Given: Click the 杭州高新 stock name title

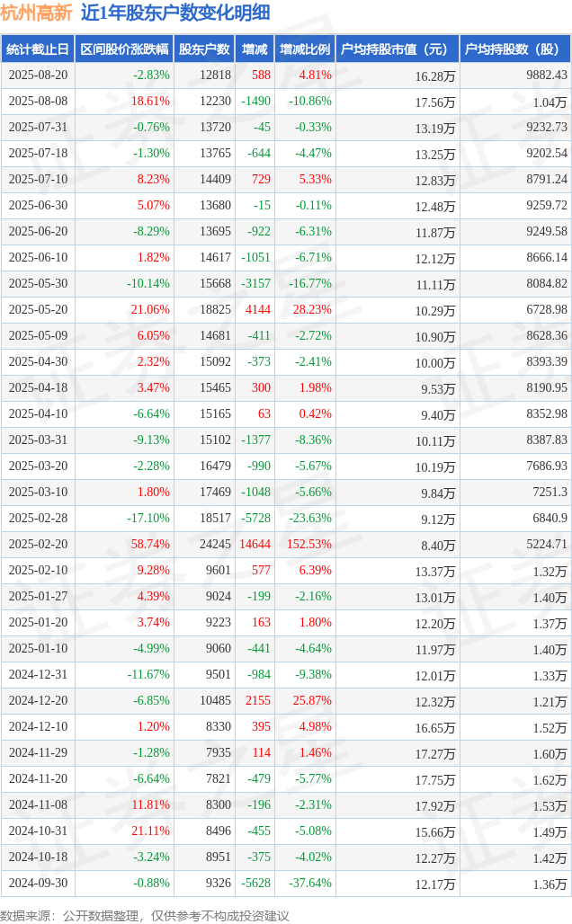Looking at the screenshot, I should point(37,13).
